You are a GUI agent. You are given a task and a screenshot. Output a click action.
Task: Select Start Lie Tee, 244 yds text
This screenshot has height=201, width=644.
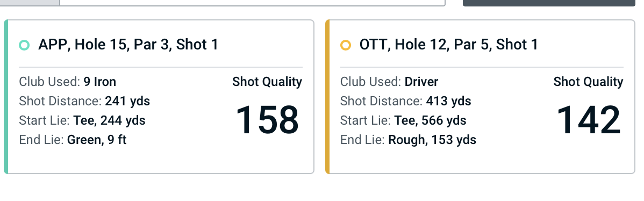pyautogui.click(x=82, y=120)
